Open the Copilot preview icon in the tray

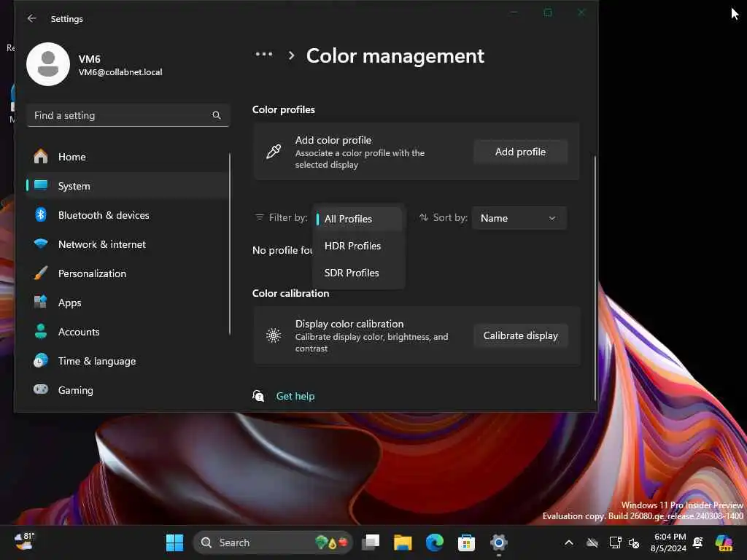(724, 542)
